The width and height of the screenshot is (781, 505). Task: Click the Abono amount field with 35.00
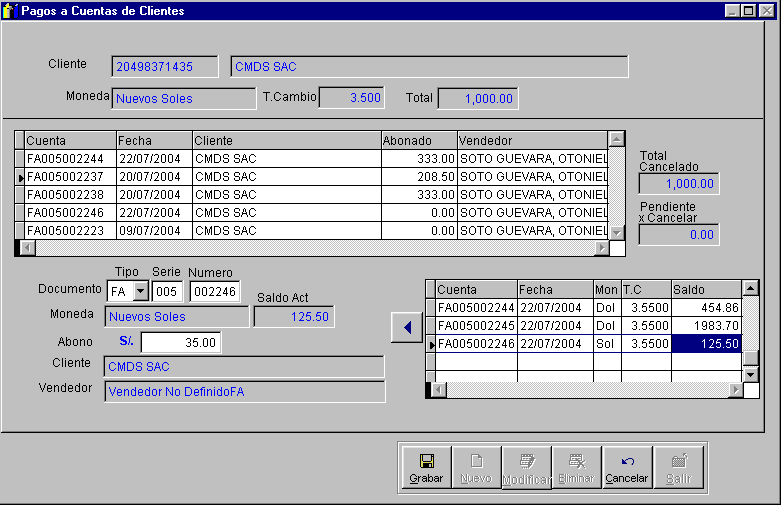(x=181, y=343)
